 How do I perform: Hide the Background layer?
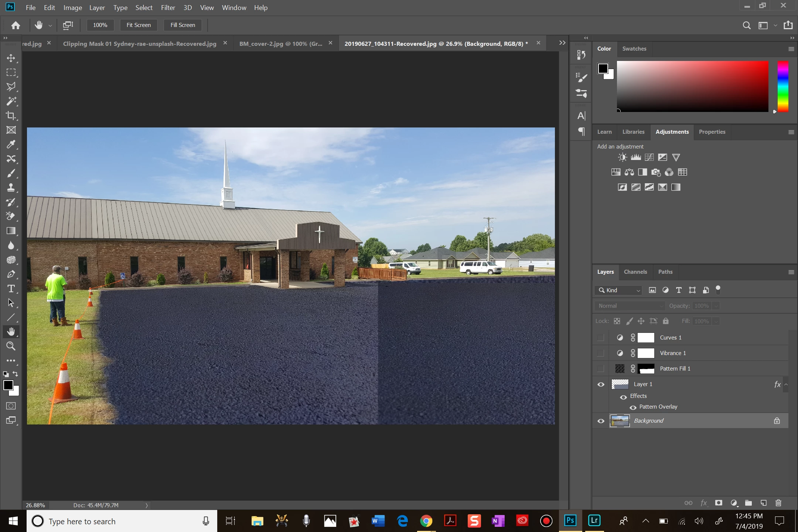point(601,421)
